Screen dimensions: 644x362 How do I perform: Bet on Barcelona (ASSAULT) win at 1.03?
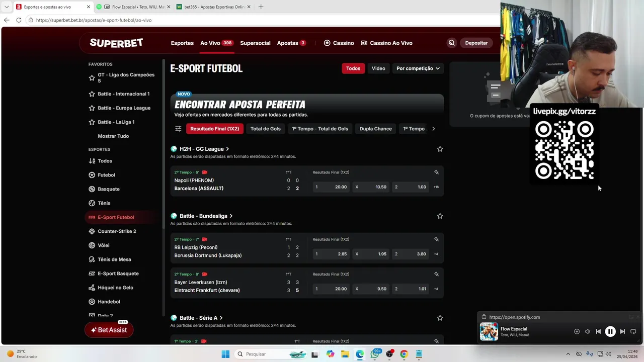(411, 187)
